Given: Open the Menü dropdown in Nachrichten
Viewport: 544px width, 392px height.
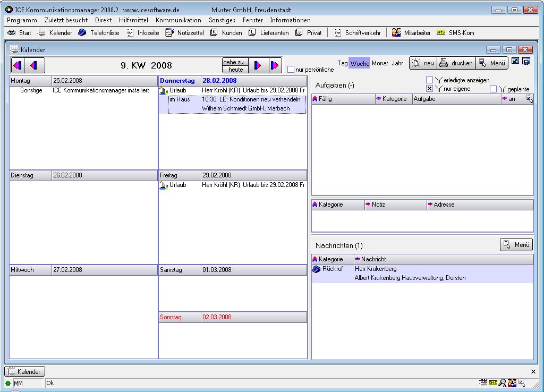Looking at the screenshot, I should (516, 245).
